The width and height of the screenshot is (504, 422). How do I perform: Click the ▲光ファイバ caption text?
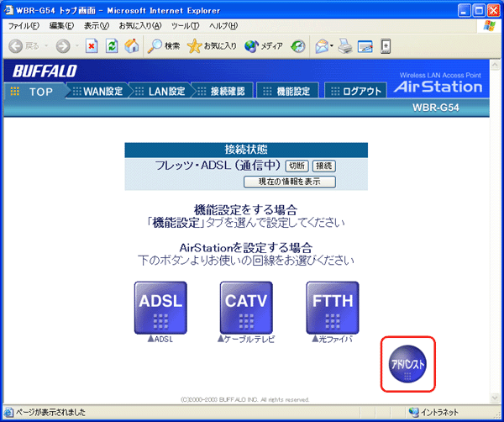[x=333, y=340]
